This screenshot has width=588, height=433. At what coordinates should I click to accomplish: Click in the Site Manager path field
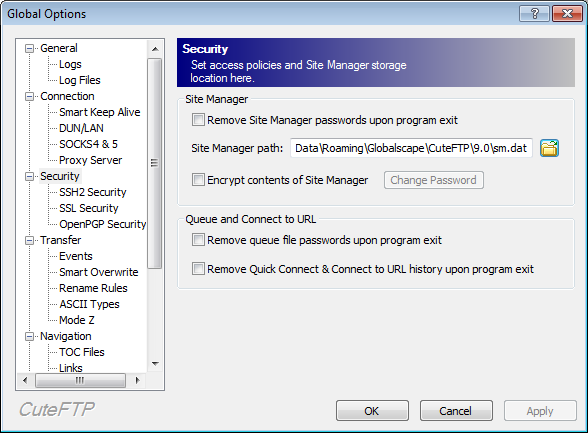pos(411,148)
